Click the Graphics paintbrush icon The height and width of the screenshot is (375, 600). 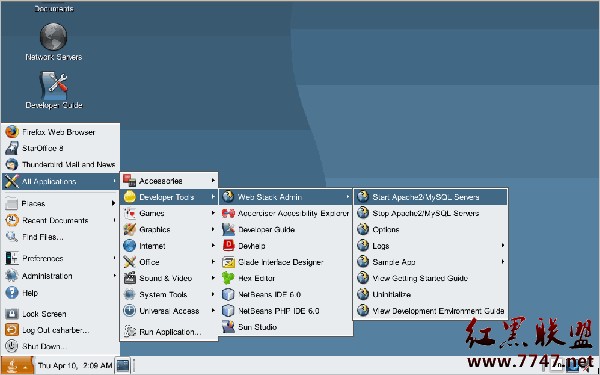[x=130, y=230]
